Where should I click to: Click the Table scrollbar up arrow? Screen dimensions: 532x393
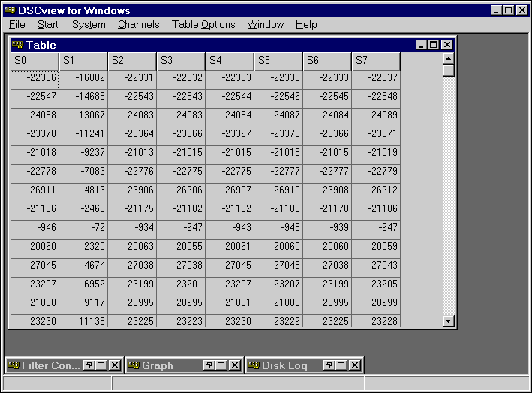[x=449, y=58]
